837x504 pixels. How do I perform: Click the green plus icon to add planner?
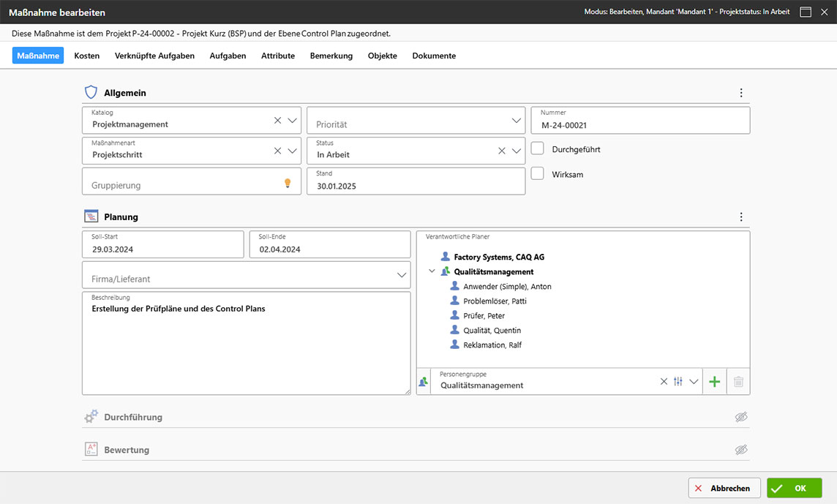tap(715, 382)
